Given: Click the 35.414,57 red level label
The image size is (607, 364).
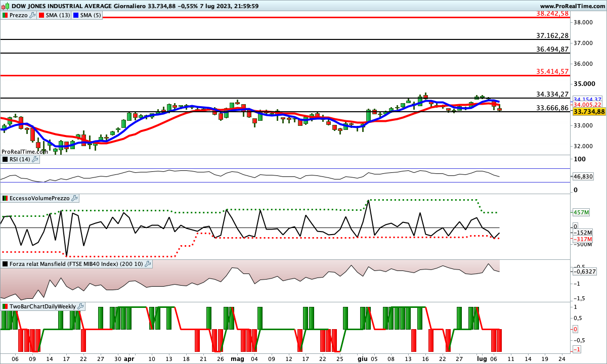Looking at the screenshot, I should point(552,72).
